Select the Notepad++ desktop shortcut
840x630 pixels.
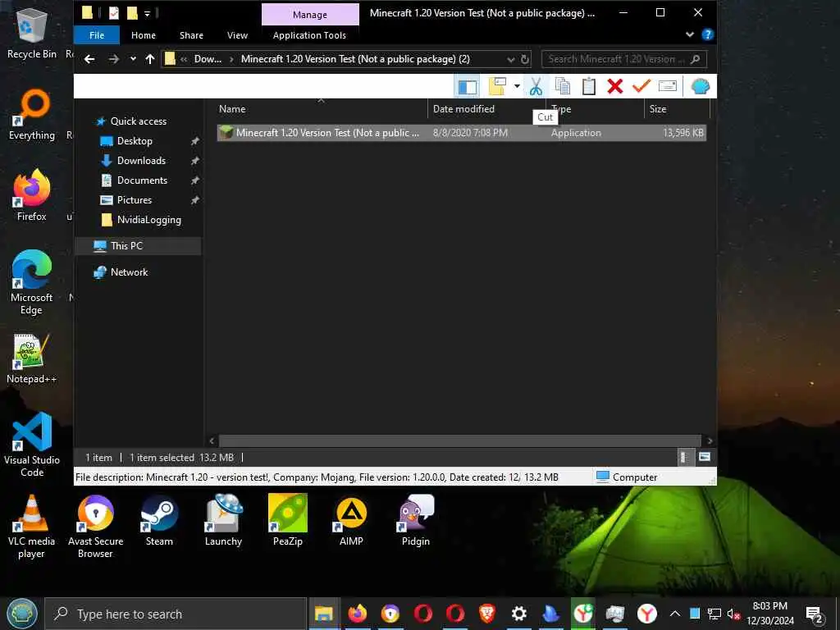(32, 358)
